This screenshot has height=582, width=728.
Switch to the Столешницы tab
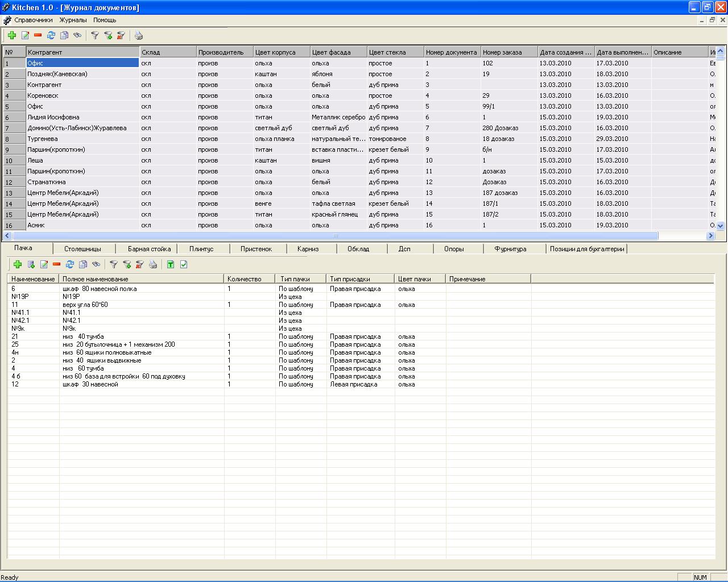tap(82, 249)
